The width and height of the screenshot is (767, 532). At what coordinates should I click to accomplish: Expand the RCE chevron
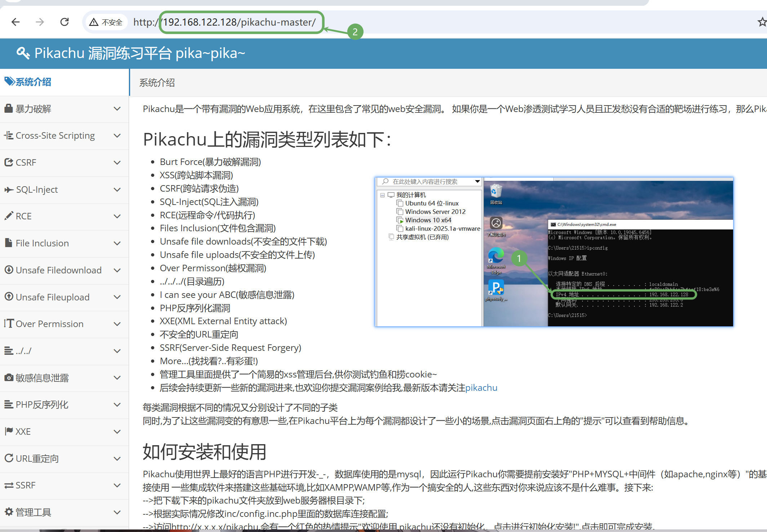pyautogui.click(x=117, y=216)
